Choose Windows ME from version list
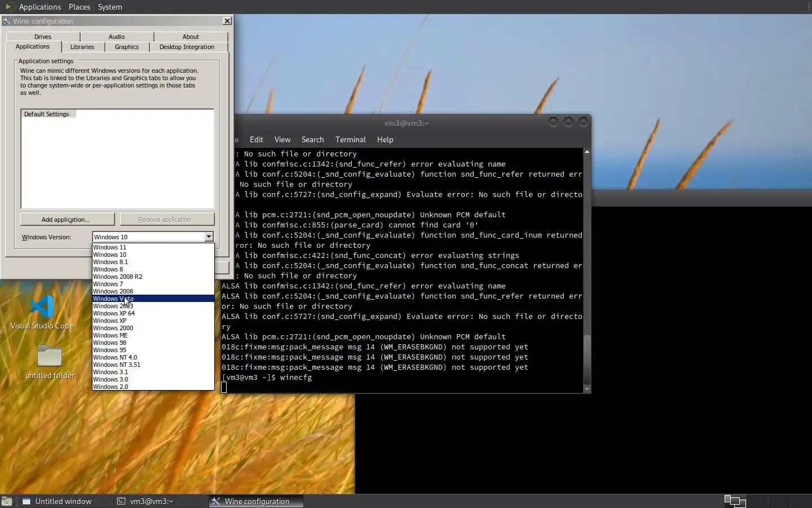Viewport: 812px width, 508px height. coord(153,335)
